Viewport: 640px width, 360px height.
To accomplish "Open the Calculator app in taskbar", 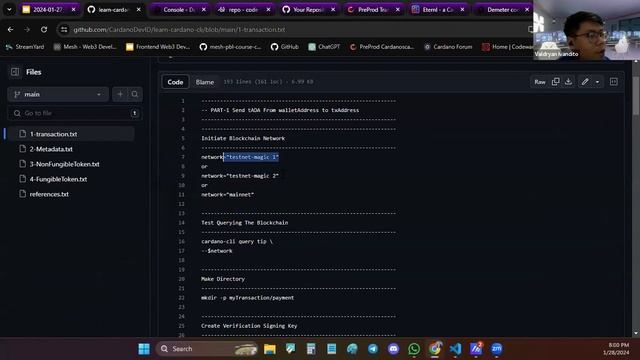I will (x=311, y=349).
